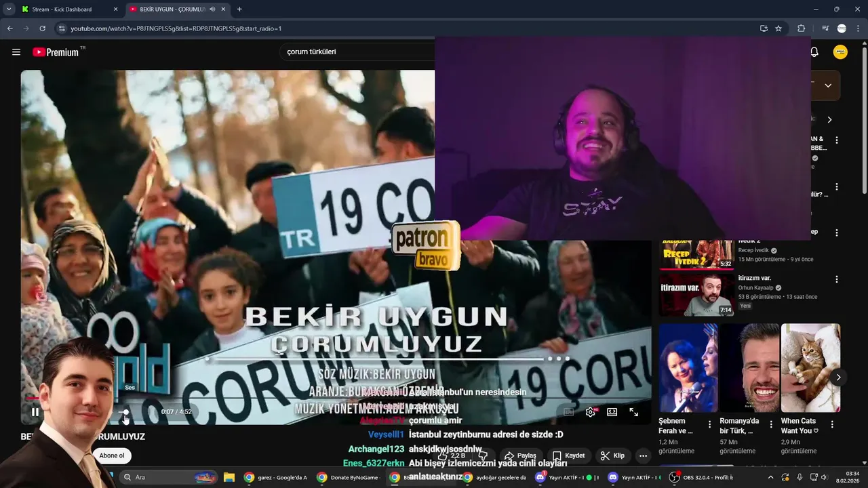
Task: Mute the YouTube tab audio icon
Action: point(212,9)
